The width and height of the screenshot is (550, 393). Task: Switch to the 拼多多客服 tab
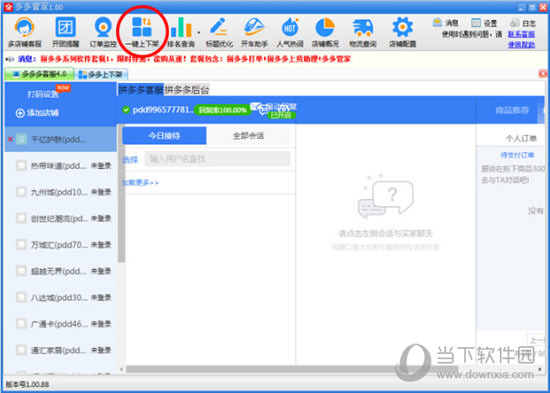click(x=141, y=89)
